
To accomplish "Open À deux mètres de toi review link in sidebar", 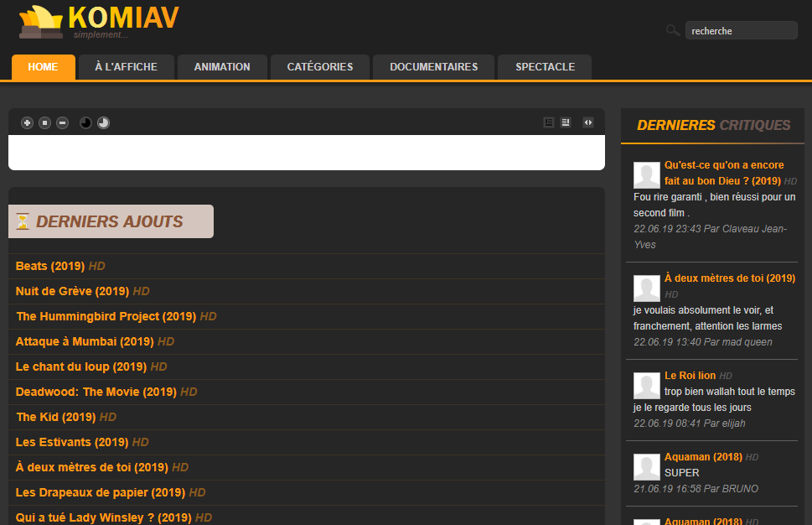I will (730, 278).
